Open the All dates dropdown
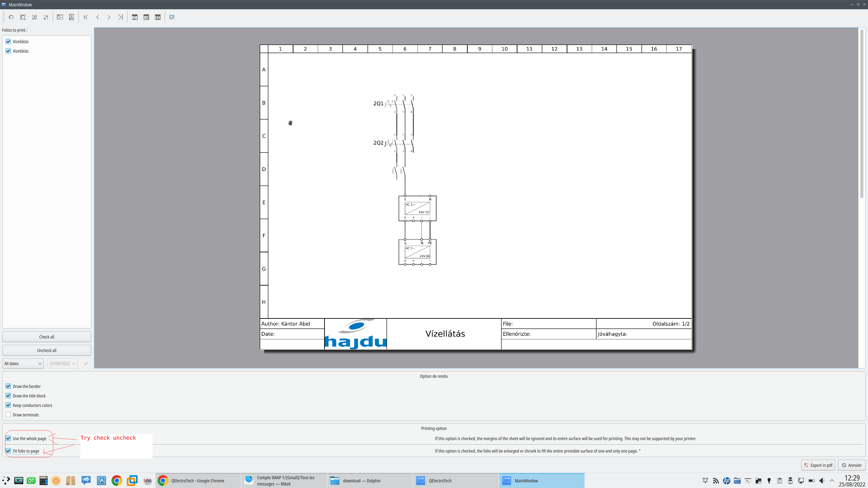The width and height of the screenshot is (868, 488). 23,363
